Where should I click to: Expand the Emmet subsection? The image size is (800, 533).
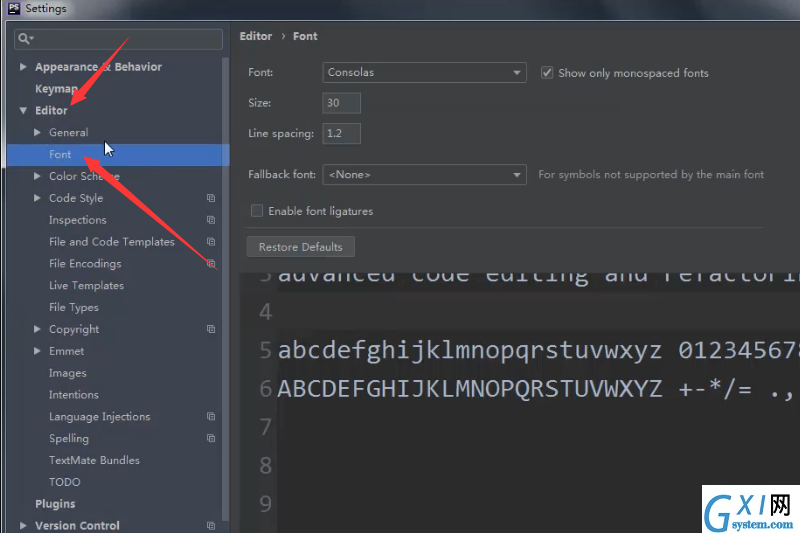[x=37, y=351]
